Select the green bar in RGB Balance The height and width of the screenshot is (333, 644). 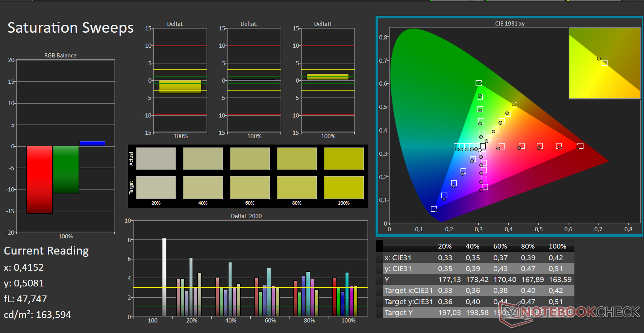click(x=66, y=170)
